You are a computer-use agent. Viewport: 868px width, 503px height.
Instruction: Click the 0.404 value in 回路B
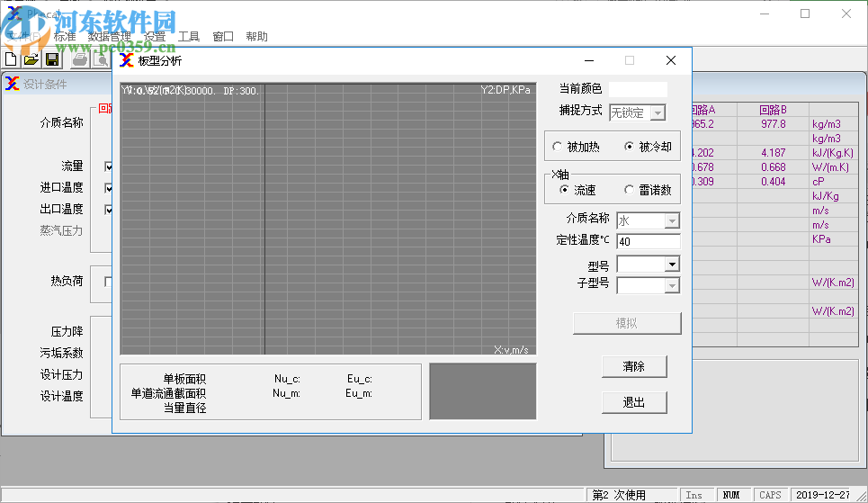[x=774, y=182]
